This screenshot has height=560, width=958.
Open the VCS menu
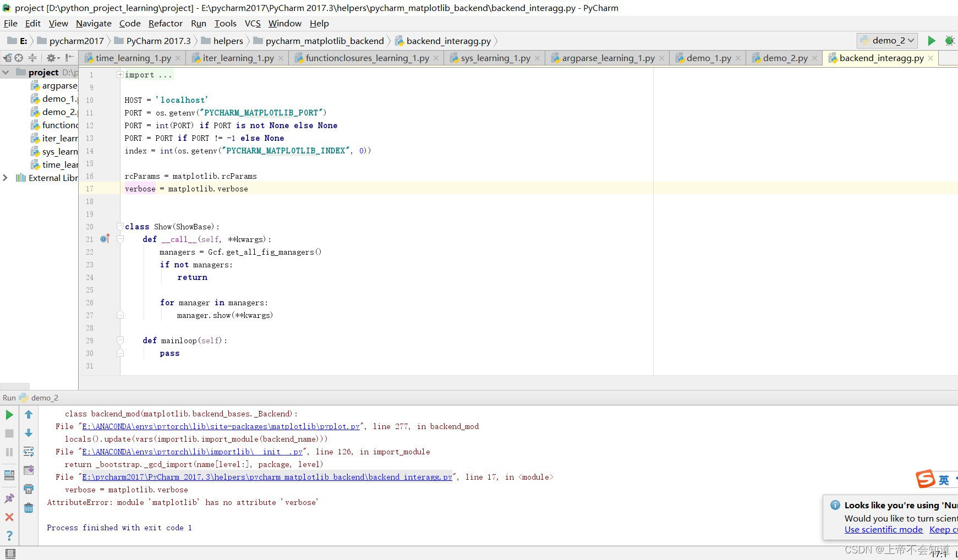coord(253,23)
